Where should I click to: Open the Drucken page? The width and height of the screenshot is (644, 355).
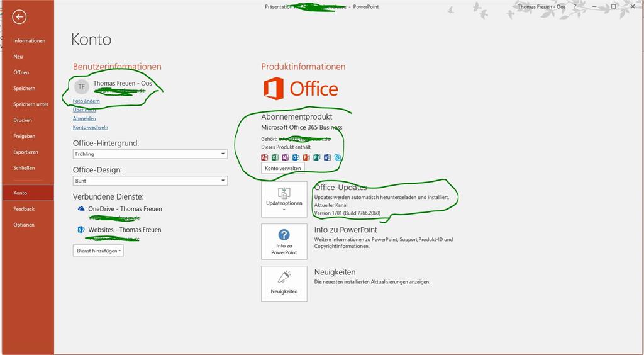tap(23, 120)
